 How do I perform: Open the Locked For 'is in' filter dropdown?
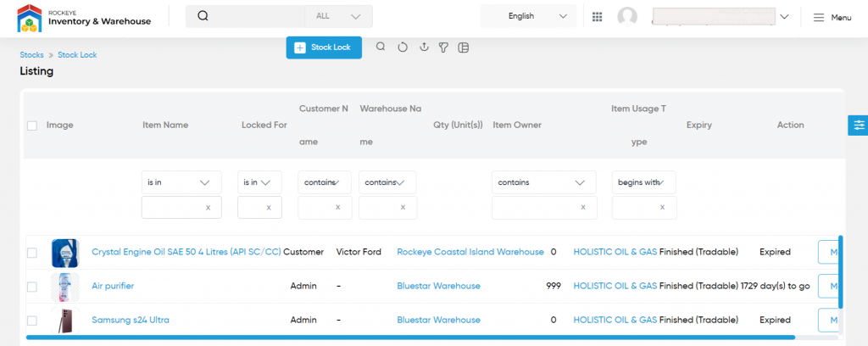(x=259, y=182)
